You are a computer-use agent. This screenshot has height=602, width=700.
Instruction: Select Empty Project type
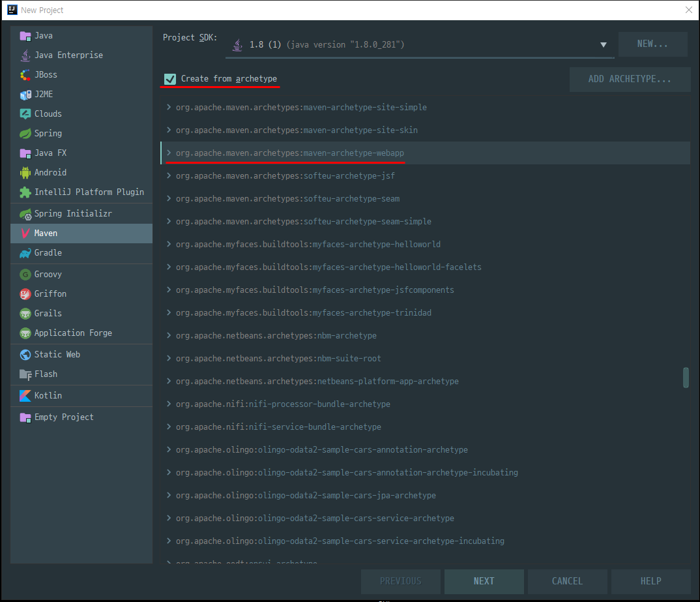click(81, 417)
